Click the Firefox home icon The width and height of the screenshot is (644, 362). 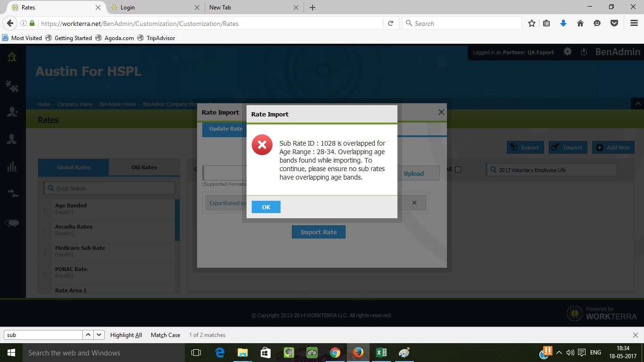point(580,23)
